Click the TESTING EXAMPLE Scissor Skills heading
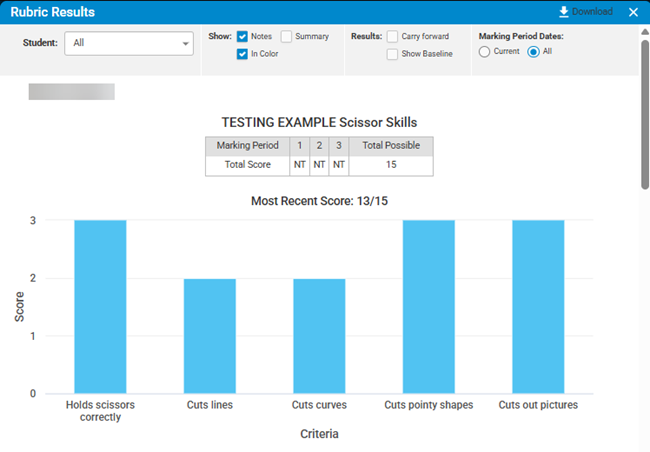 [319, 122]
